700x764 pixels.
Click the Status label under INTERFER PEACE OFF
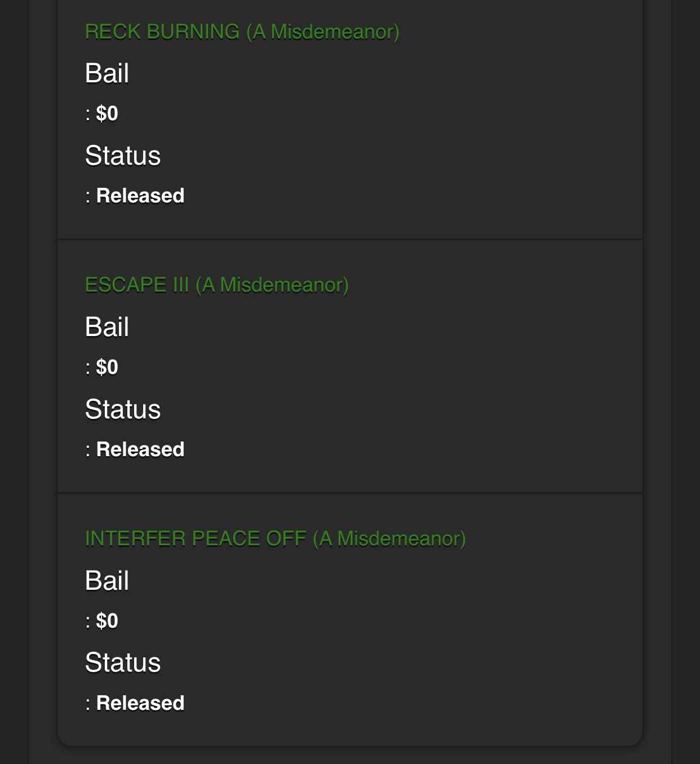pos(123,663)
